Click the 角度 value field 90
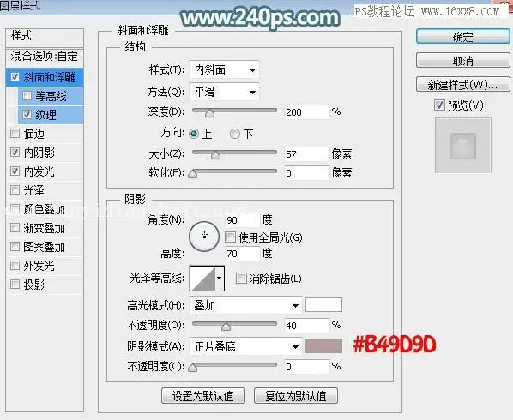 (x=243, y=219)
